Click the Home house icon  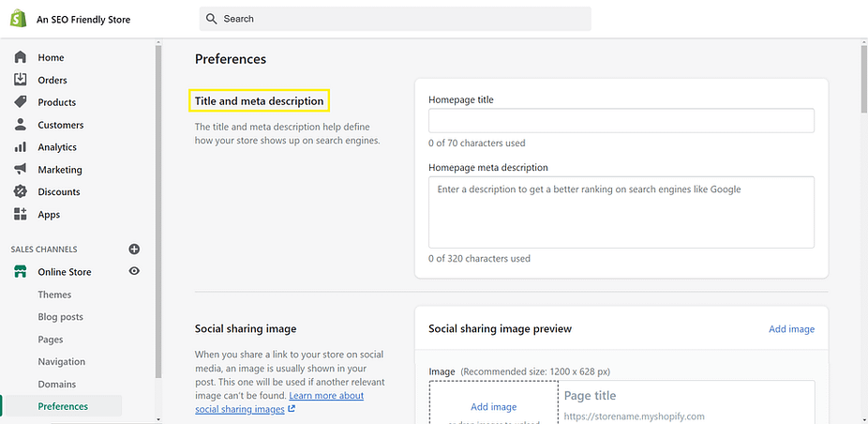[20, 57]
